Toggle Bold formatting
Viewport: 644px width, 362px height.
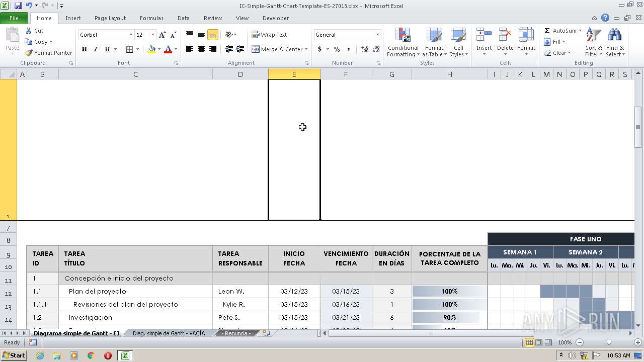84,49
